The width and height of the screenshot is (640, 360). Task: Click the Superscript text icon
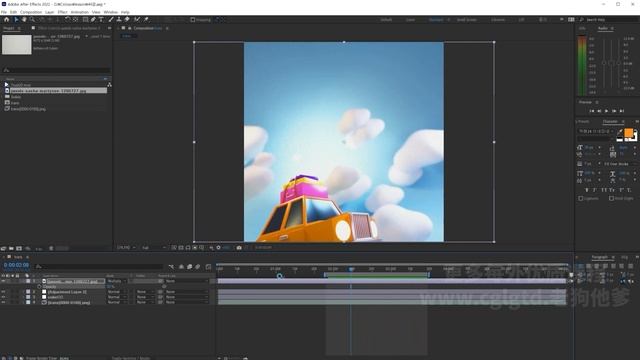621,190
